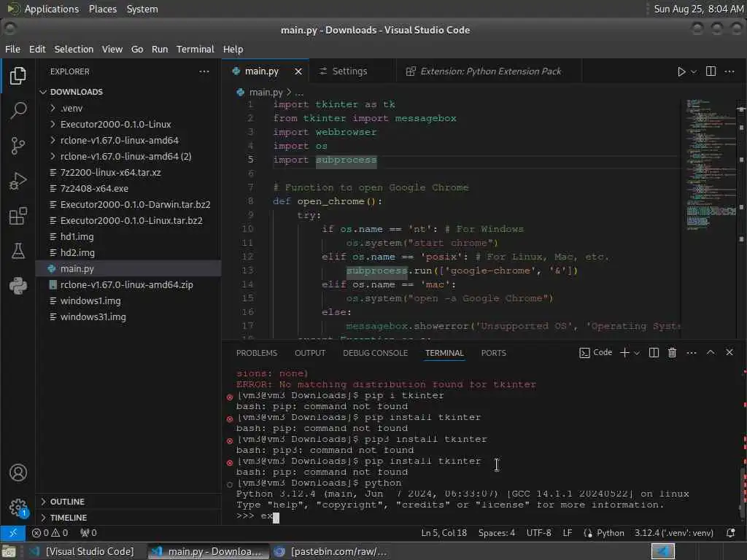The image size is (747, 560).
Task: Click the Code terminal profile label
Action: 596,352
